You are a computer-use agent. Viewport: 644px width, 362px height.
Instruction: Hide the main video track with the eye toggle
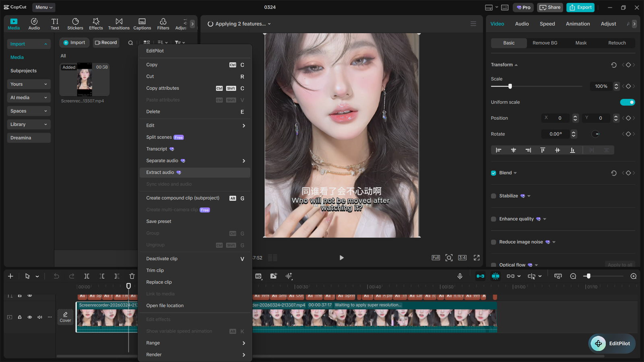pyautogui.click(x=29, y=317)
